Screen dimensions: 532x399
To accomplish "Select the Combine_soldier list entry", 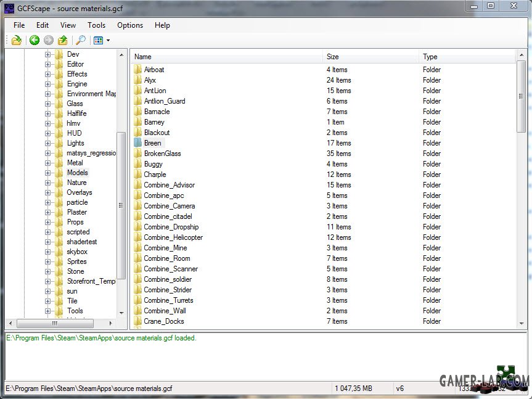I will (168, 279).
